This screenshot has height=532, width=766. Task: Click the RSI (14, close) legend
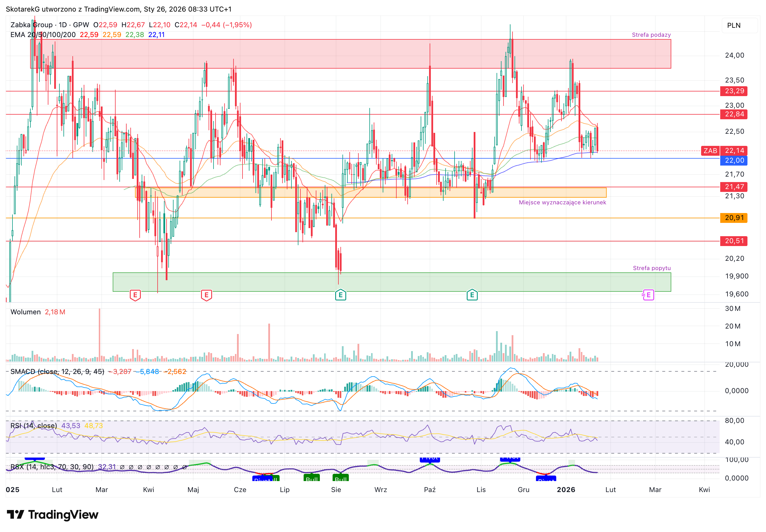[34, 426]
